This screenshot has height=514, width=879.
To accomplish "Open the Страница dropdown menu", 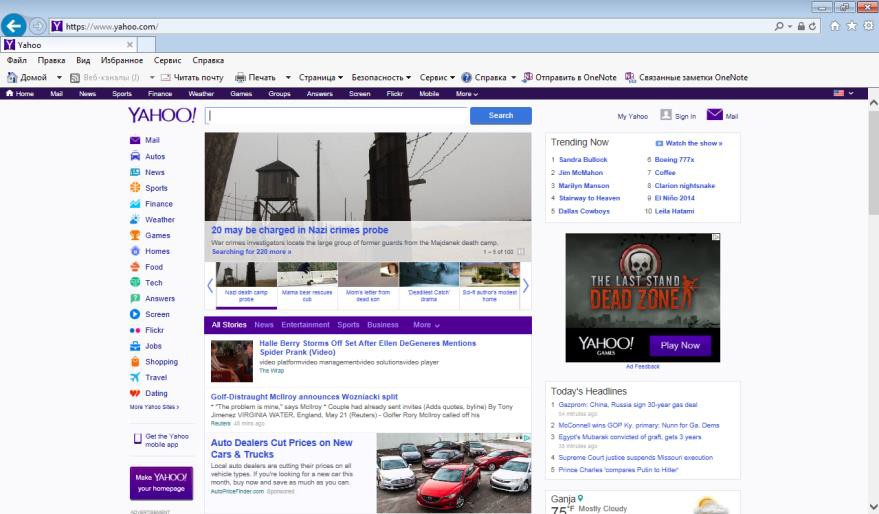I will pyautogui.click(x=321, y=77).
